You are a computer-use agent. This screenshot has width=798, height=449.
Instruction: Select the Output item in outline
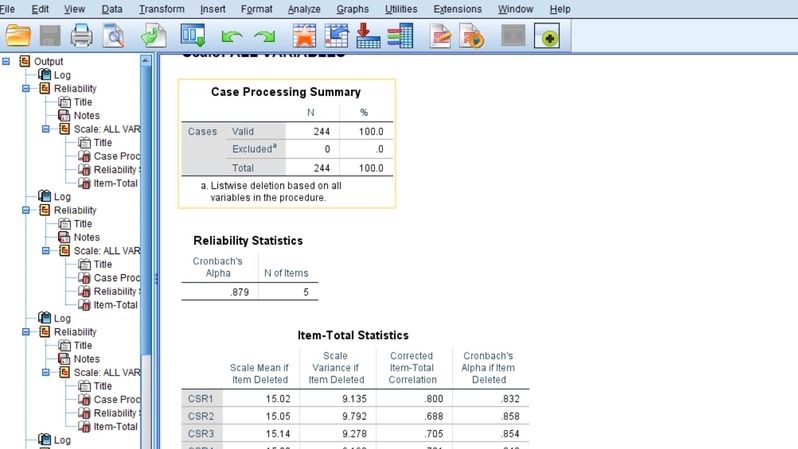48,62
